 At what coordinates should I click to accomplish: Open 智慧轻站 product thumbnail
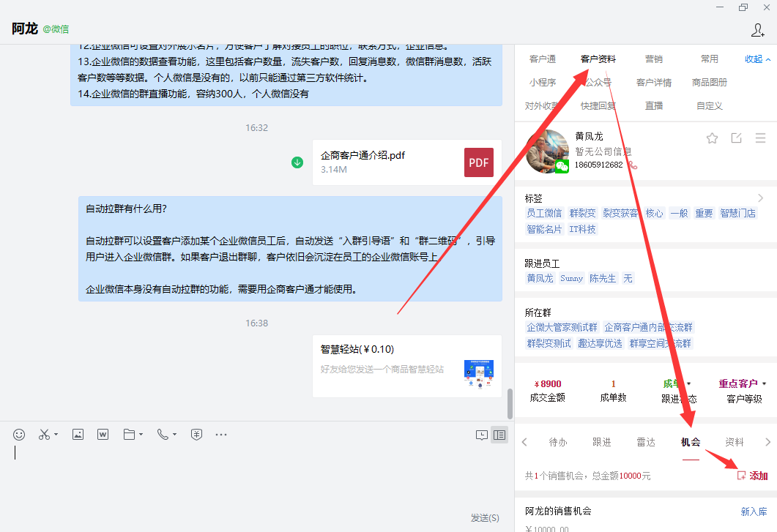coord(479,374)
